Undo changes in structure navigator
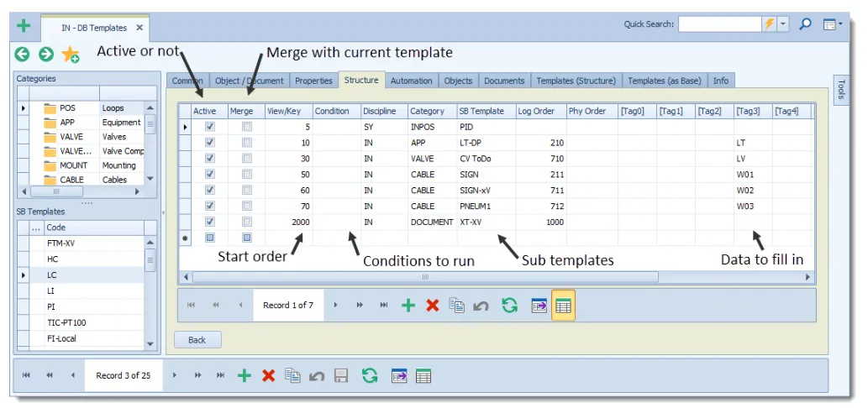Screen dimensions: 868x408 tap(481, 306)
